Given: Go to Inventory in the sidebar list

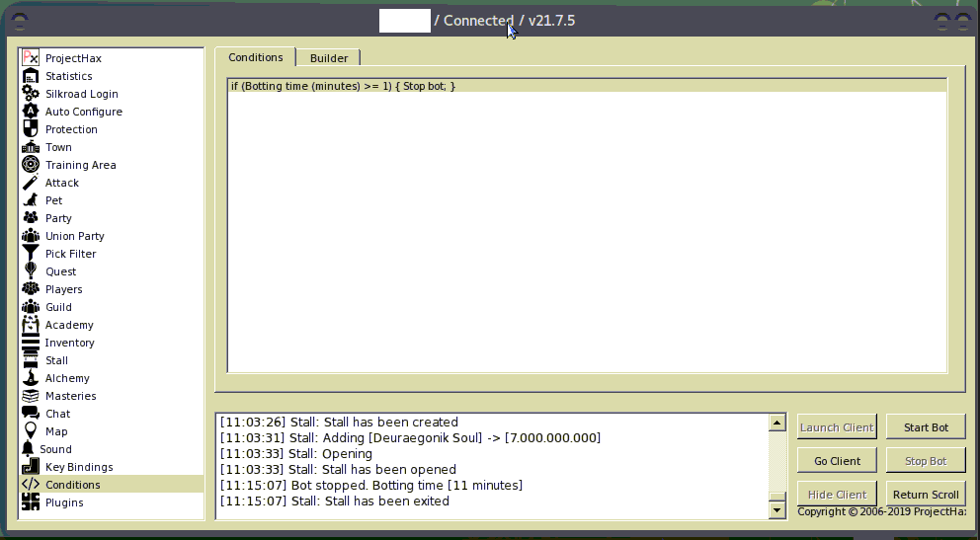Looking at the screenshot, I should click(x=69, y=343).
